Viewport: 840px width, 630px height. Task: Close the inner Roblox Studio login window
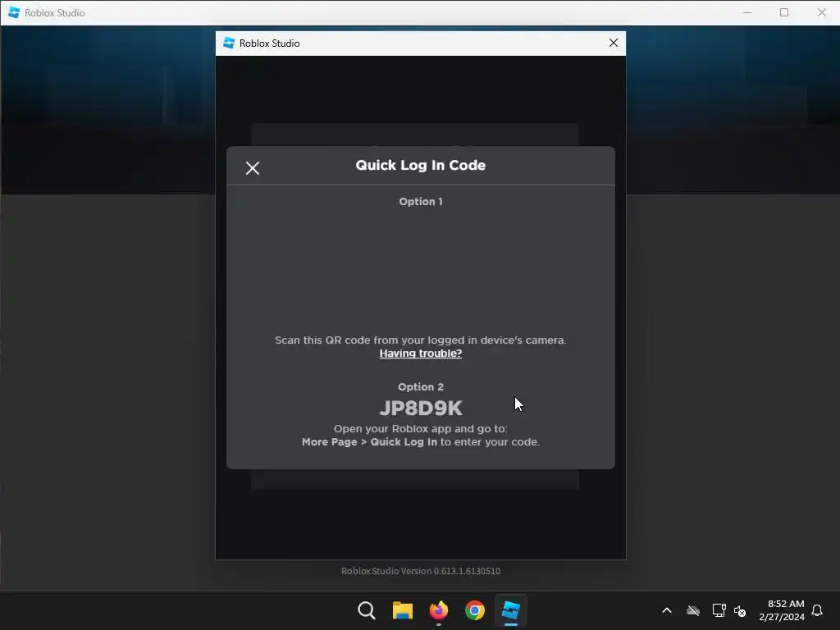(x=614, y=43)
